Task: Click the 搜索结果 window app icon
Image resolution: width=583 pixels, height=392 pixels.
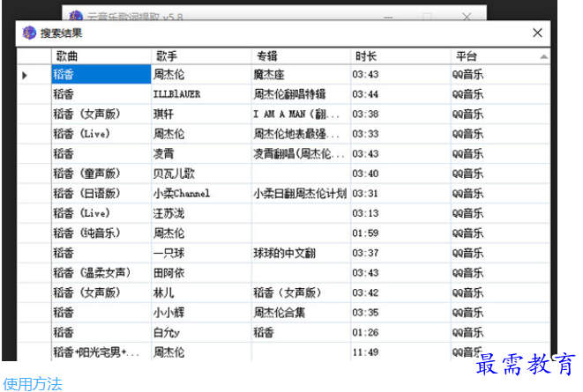Action: [x=29, y=33]
